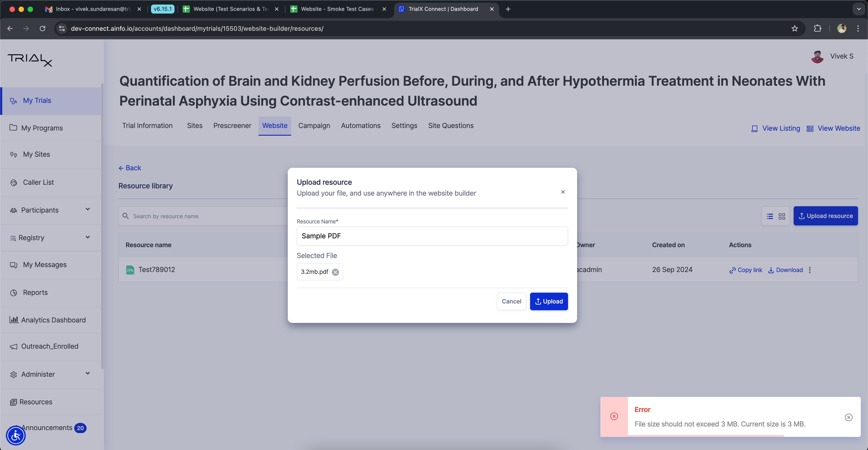Click the Resource Name input field
The width and height of the screenshot is (868, 450).
[432, 236]
